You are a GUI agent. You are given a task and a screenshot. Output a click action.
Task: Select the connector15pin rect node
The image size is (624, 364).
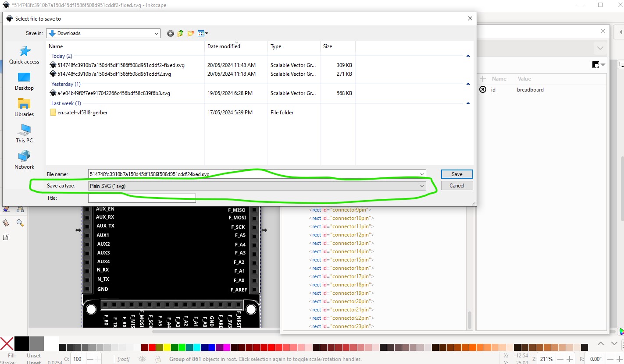(342, 260)
